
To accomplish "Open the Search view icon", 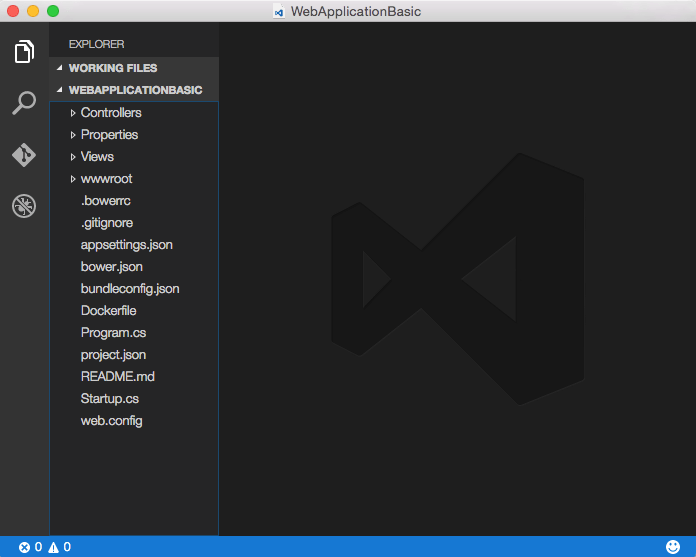I will point(24,103).
